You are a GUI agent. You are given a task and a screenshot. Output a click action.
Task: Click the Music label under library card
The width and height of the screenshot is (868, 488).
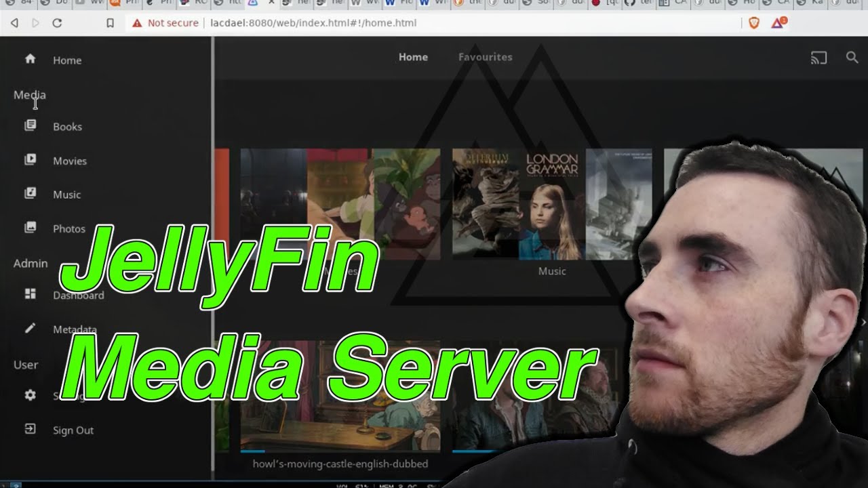point(552,271)
